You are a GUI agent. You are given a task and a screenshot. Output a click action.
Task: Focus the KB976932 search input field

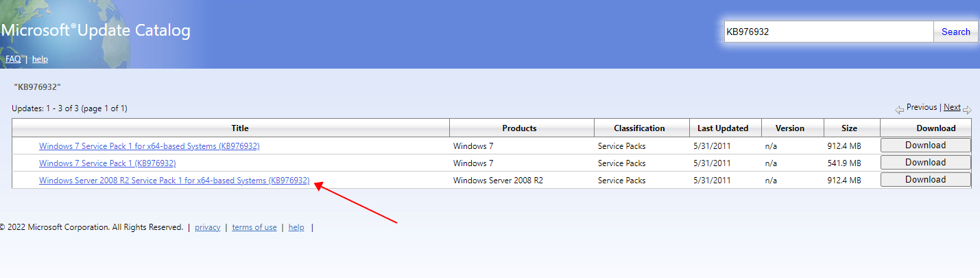[x=829, y=32]
